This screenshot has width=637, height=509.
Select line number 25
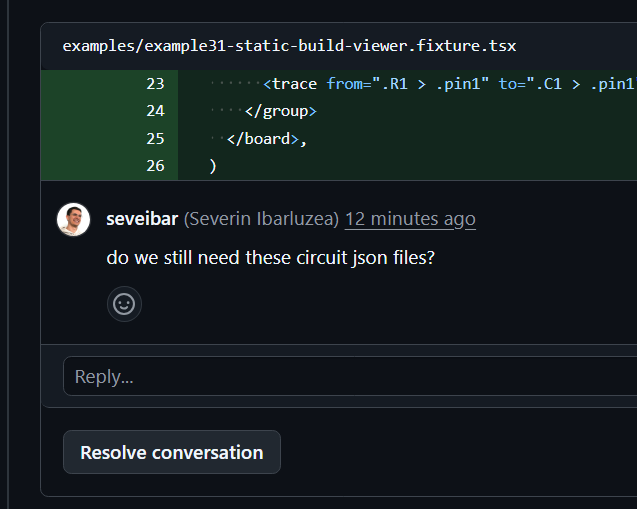point(155,138)
